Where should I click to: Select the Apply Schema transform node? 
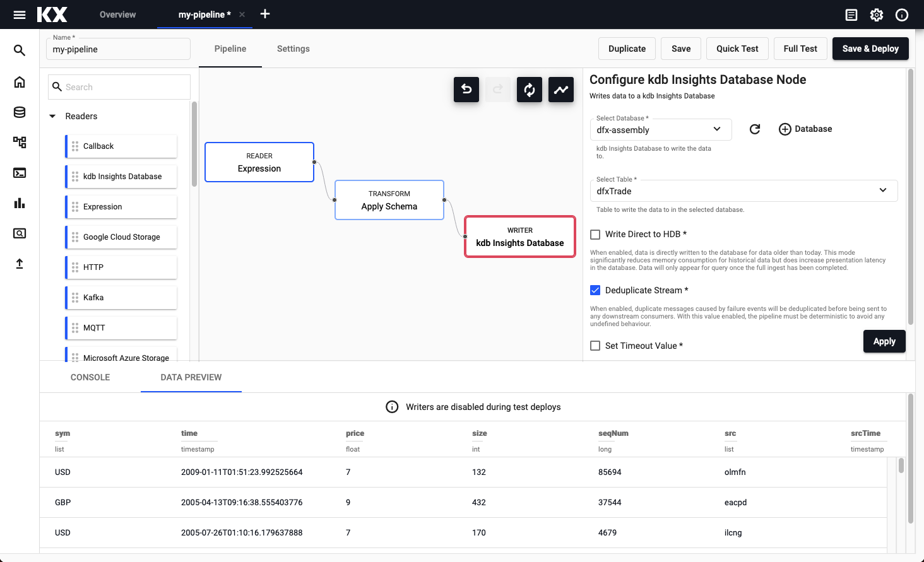point(389,200)
